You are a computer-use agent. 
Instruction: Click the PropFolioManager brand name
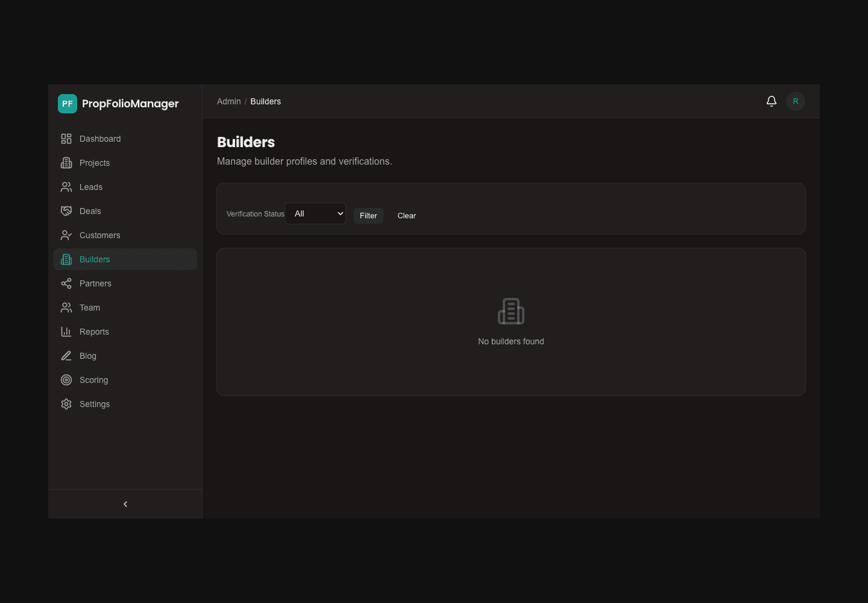(x=130, y=104)
